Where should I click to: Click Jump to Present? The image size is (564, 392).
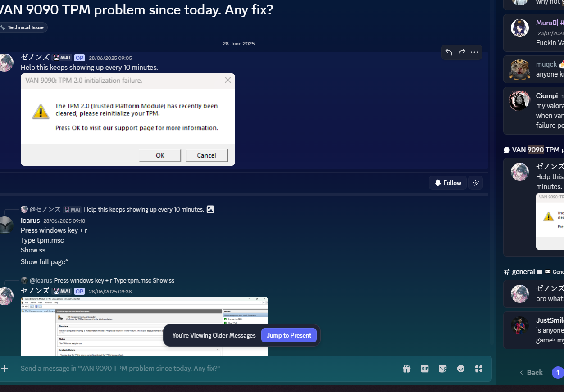289,335
